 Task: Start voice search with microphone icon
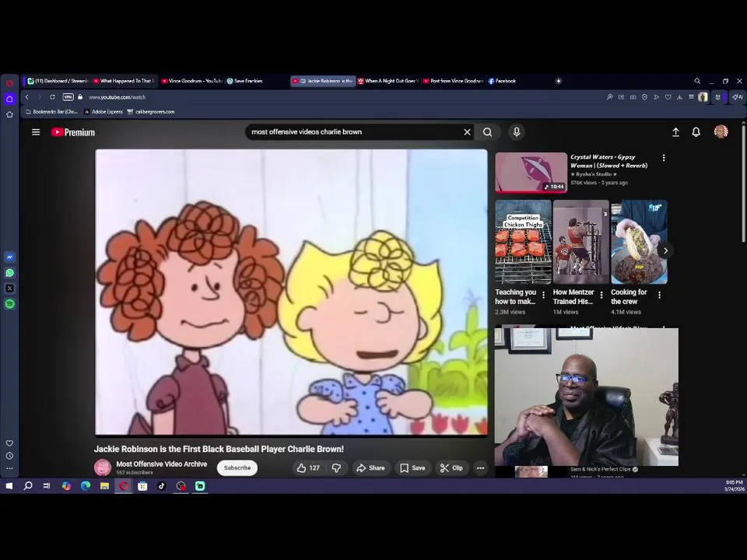(517, 132)
